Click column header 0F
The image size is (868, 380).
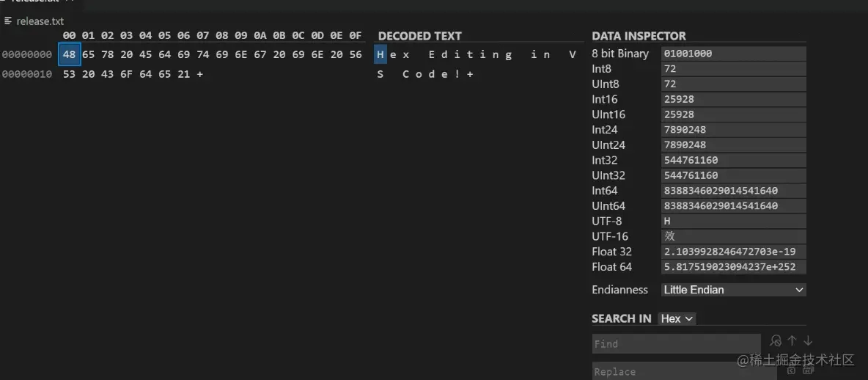click(356, 35)
